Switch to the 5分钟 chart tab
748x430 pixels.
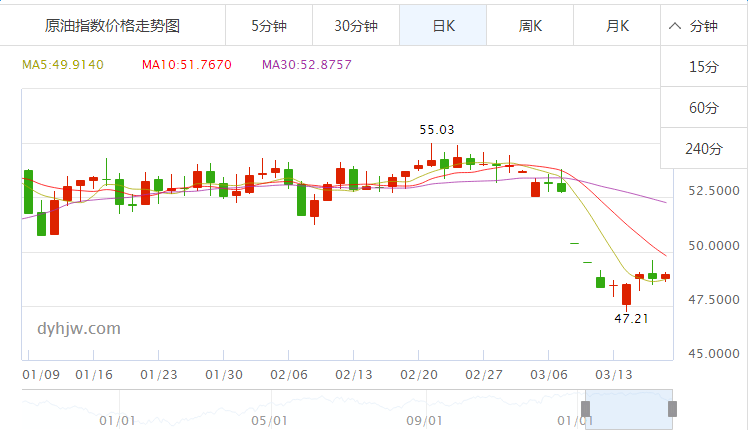tap(268, 26)
